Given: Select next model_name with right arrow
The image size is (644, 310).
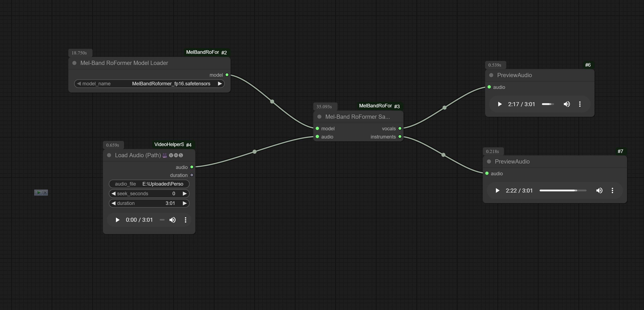Looking at the screenshot, I should coord(220,84).
